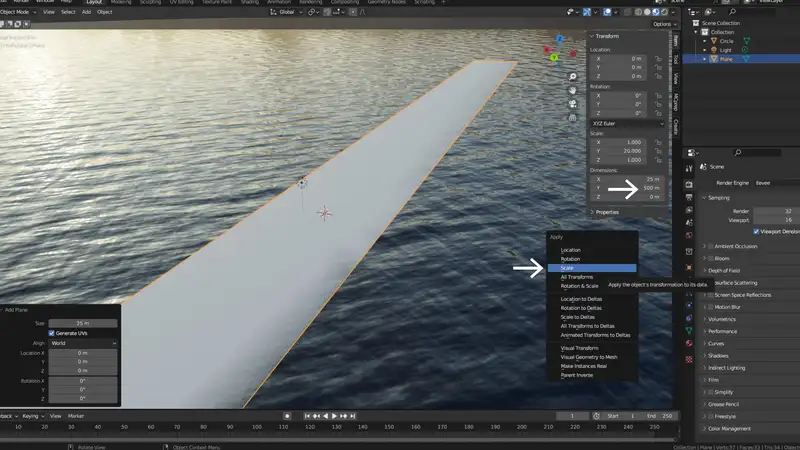Click the zoom magnifier icon in viewport
Viewport: 800px width, 450px height.
pos(573,76)
